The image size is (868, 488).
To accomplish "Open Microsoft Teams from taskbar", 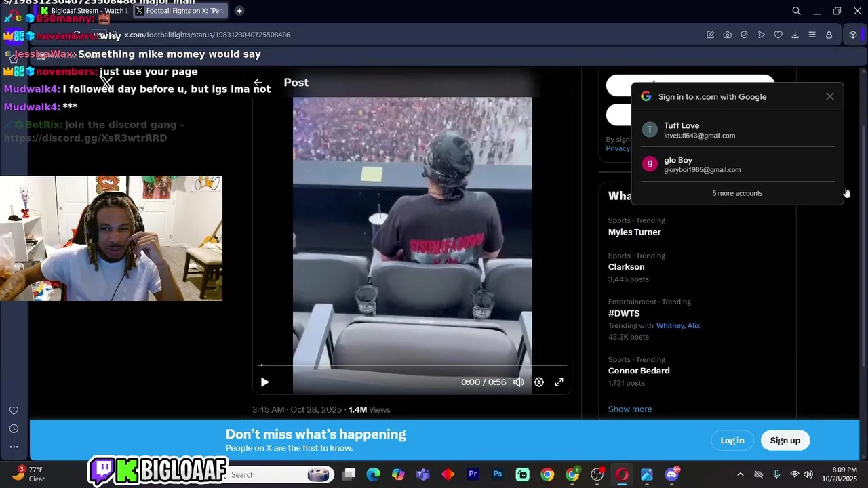I will pyautogui.click(x=423, y=474).
